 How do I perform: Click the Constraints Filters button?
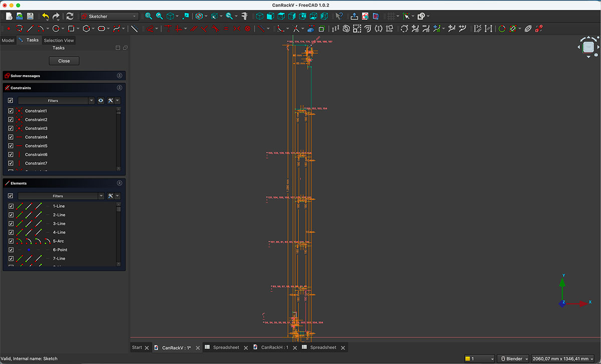click(53, 101)
